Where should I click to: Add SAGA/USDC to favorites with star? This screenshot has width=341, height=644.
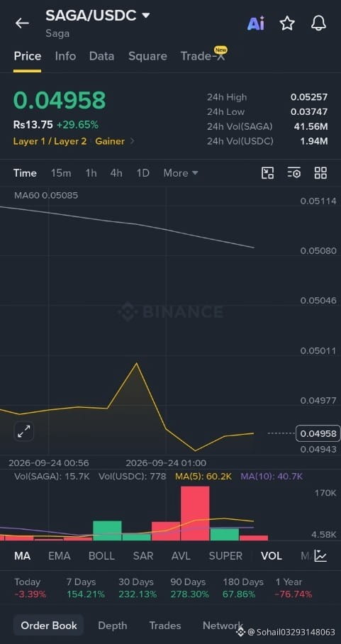coord(287,23)
